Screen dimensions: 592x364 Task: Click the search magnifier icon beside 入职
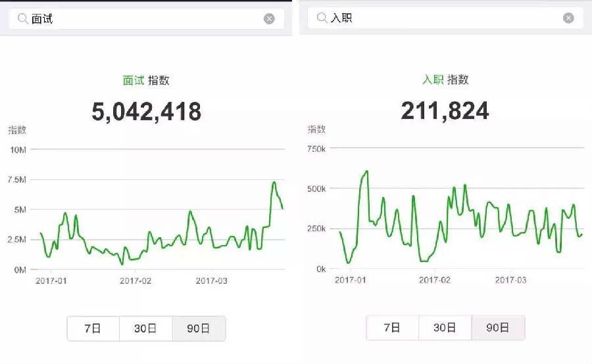[x=322, y=18]
